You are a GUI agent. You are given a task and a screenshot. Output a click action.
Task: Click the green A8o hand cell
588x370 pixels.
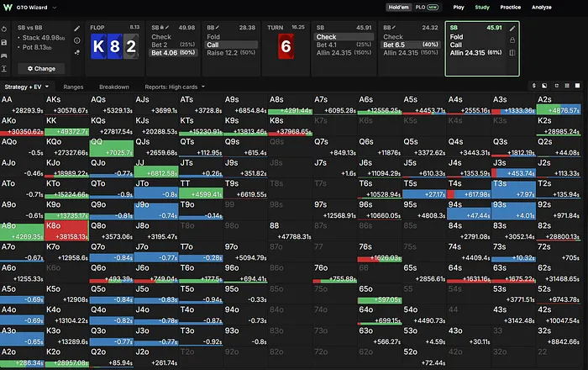point(22,230)
